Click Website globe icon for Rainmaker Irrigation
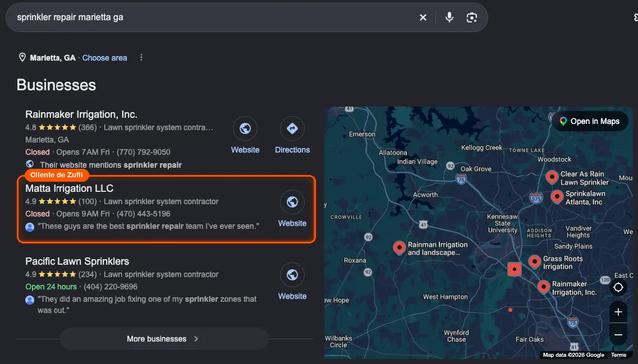 [245, 128]
